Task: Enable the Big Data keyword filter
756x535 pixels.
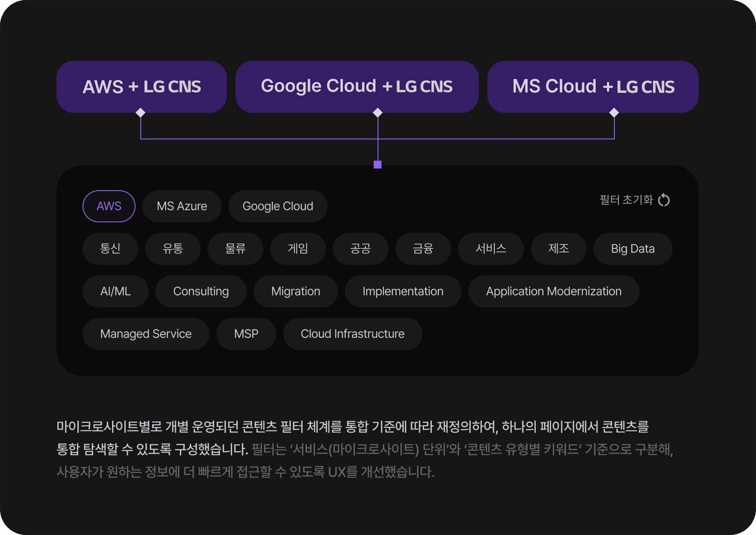Action: 633,249
